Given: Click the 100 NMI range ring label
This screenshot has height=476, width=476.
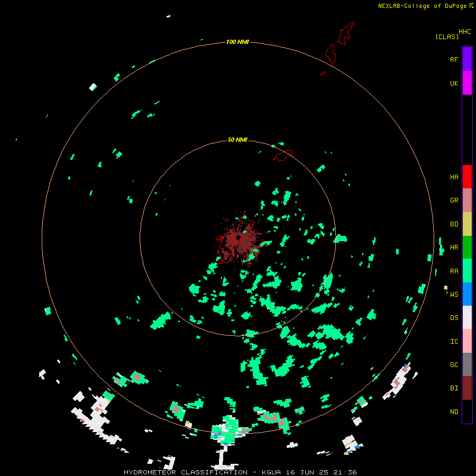Looking at the screenshot, I should click(237, 42).
